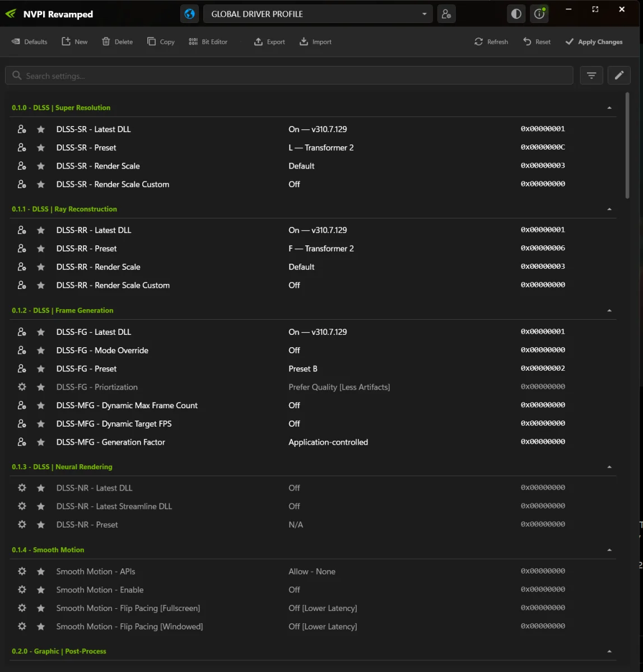Click the gear icon on DLSS-NR - Preset row
Viewport: 643px width, 672px height.
point(22,525)
